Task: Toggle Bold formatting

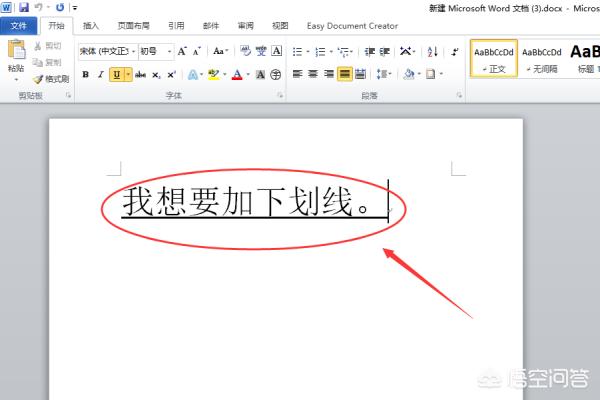Action: 86,74
